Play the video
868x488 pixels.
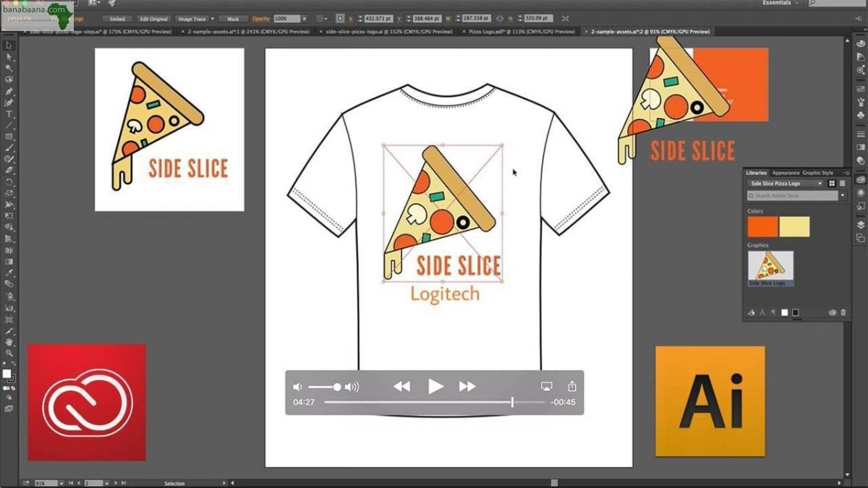435,387
